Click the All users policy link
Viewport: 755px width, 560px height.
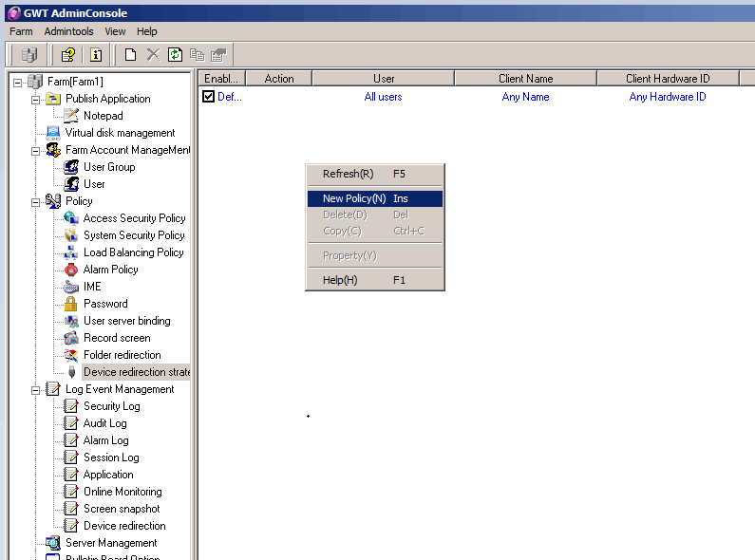pos(383,97)
